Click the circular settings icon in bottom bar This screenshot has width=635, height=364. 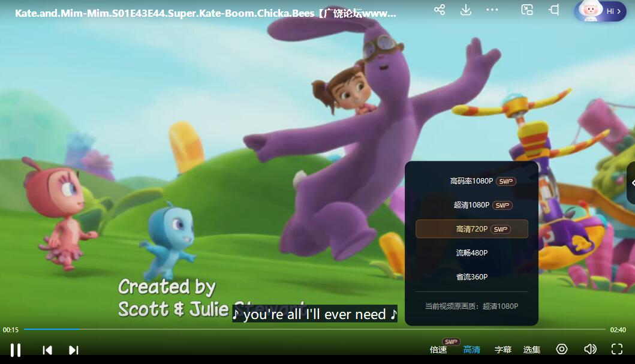(562, 349)
